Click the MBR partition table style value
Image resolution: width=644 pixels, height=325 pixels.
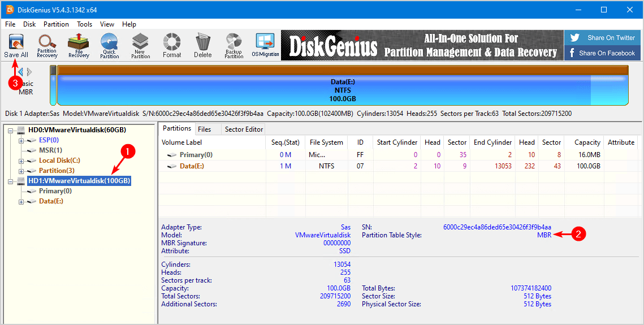(544, 235)
